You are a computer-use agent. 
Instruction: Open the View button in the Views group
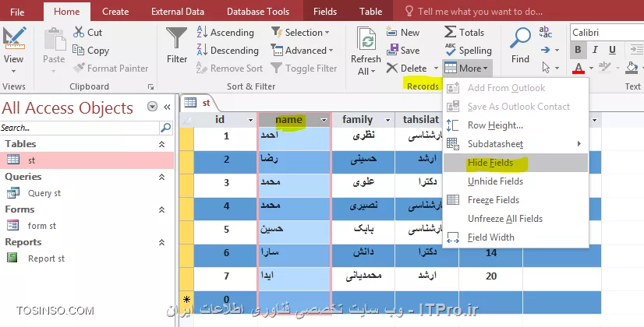click(13, 49)
